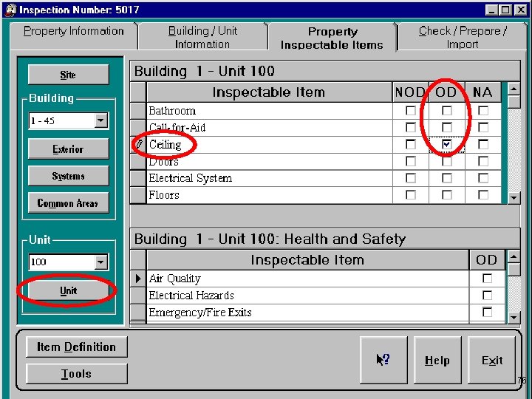Check OD for Emergency/Fire Exits

(487, 312)
